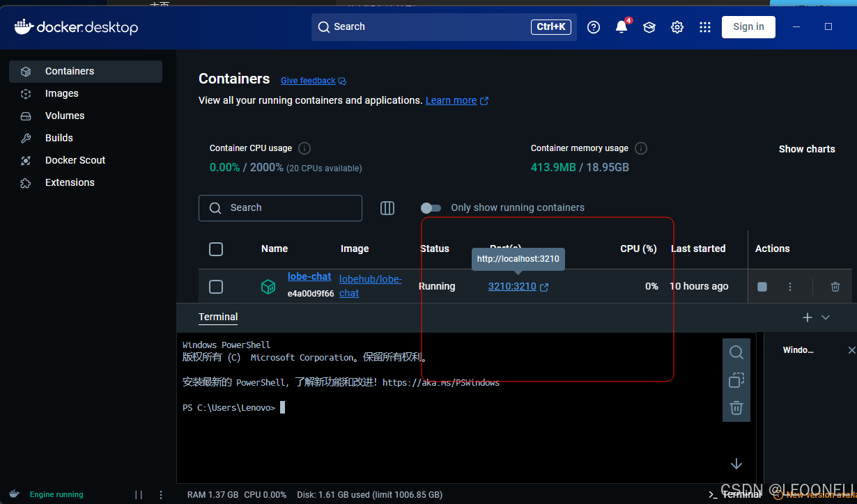Open settings gear icon
This screenshot has height=504, width=857.
pyautogui.click(x=677, y=27)
